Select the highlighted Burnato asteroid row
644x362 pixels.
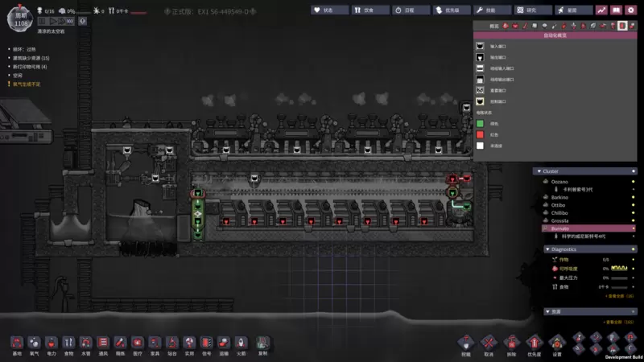pos(588,228)
